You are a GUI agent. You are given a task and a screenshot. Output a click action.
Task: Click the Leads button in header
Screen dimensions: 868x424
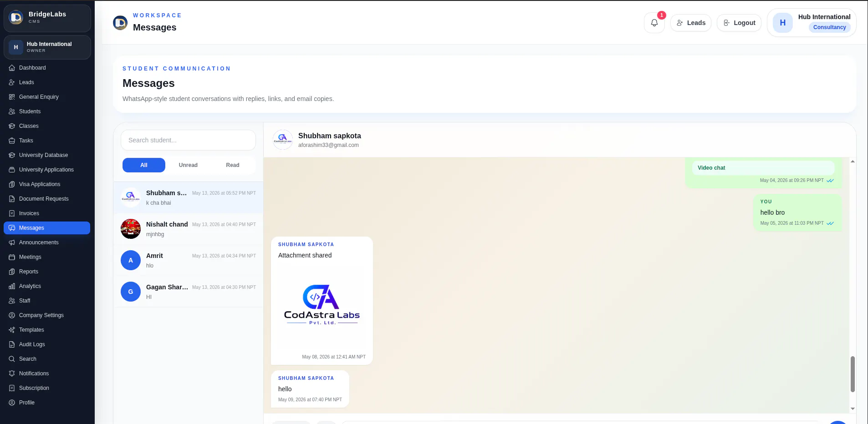pos(691,23)
